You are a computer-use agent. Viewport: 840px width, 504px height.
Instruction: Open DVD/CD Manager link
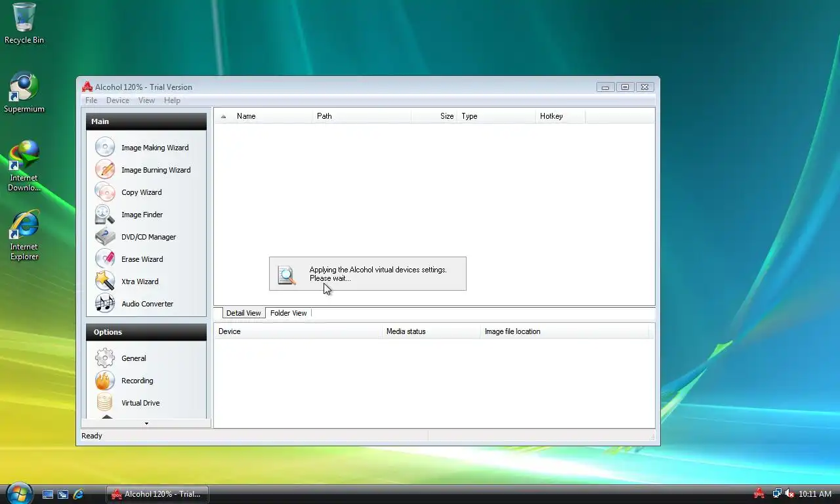click(149, 237)
